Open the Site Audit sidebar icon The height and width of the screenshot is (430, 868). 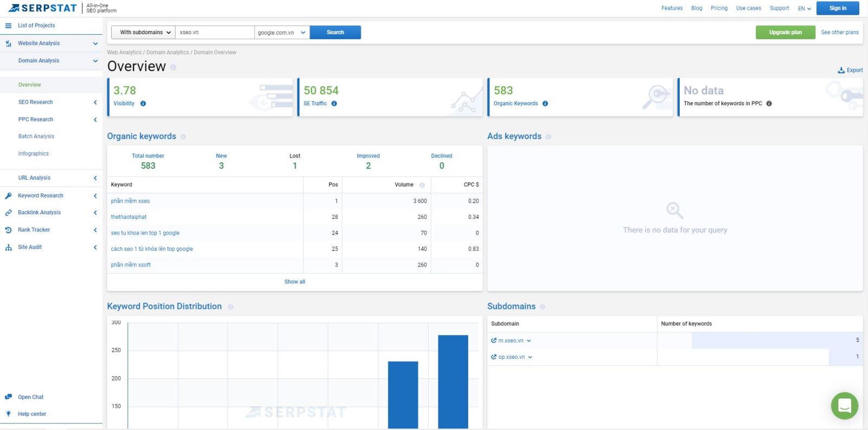pyautogui.click(x=8, y=247)
